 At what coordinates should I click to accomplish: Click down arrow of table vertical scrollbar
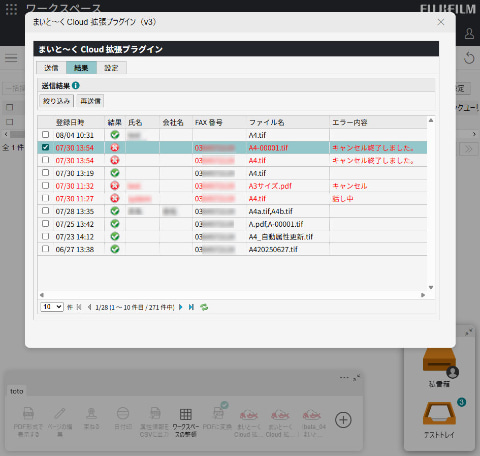coord(431,287)
